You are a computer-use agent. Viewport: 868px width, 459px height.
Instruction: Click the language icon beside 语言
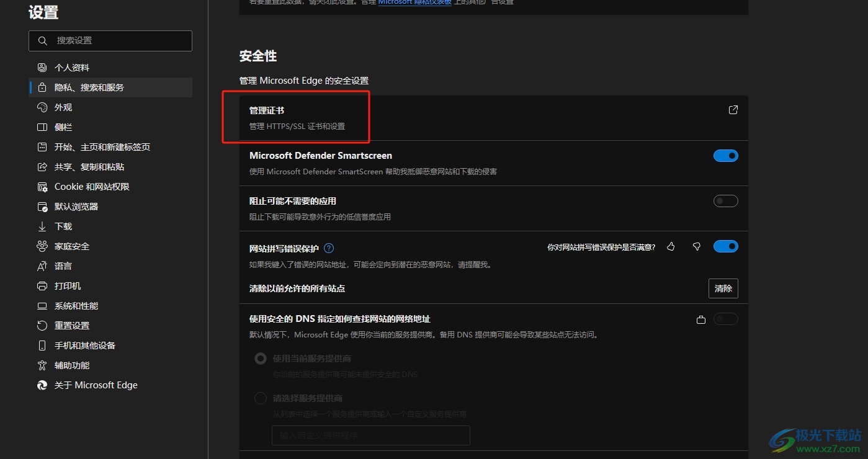click(42, 266)
